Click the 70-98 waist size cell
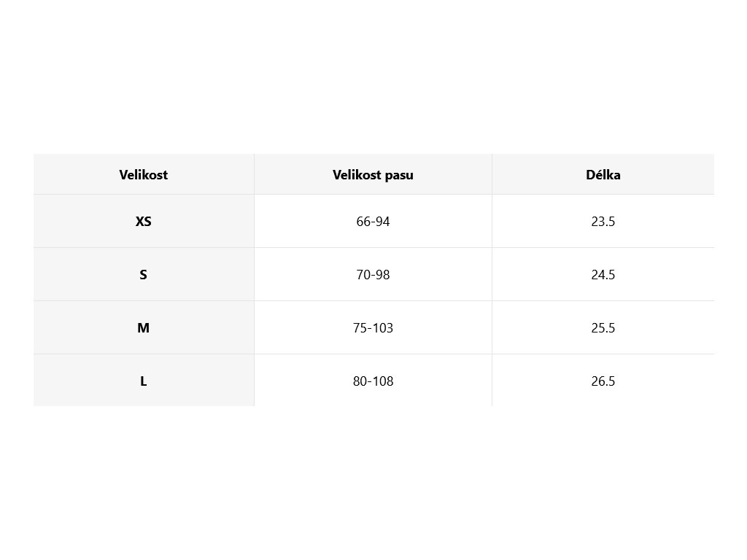747x560 pixels. 373,275
